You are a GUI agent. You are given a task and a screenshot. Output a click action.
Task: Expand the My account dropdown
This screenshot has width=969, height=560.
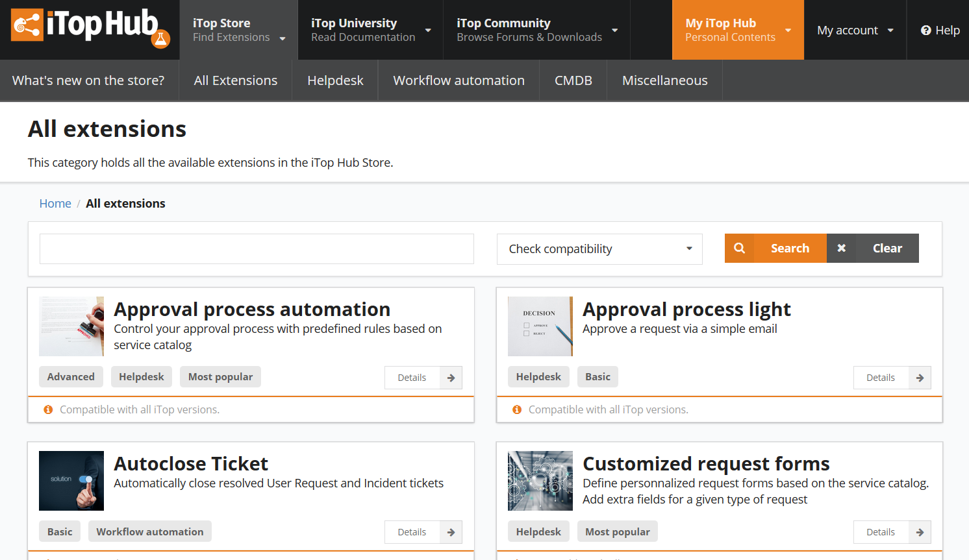pyautogui.click(x=855, y=30)
